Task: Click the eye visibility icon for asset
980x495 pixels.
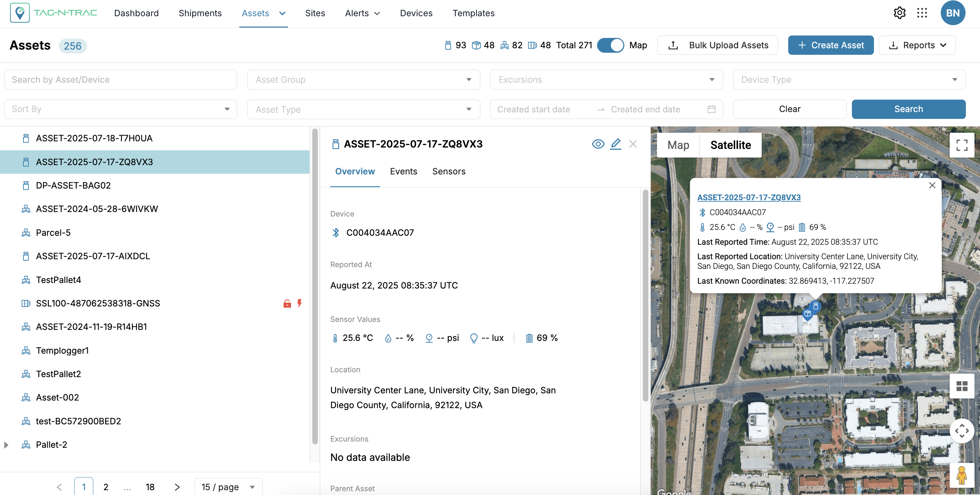Action: [598, 144]
